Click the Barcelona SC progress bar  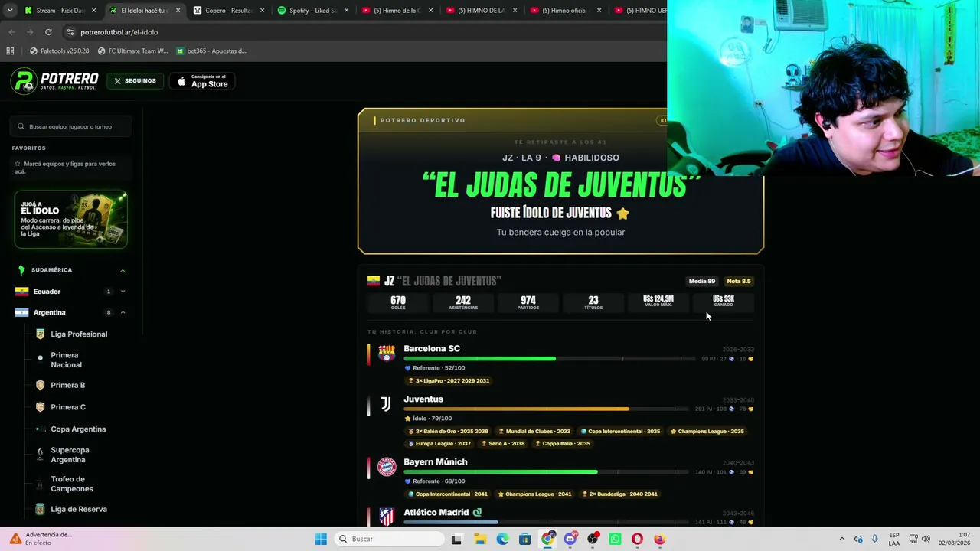(550, 359)
